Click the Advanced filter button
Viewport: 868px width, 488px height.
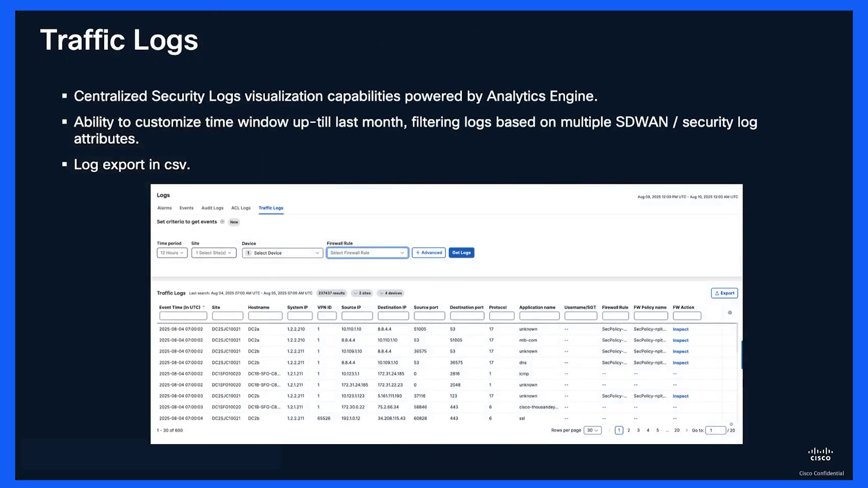pos(429,253)
